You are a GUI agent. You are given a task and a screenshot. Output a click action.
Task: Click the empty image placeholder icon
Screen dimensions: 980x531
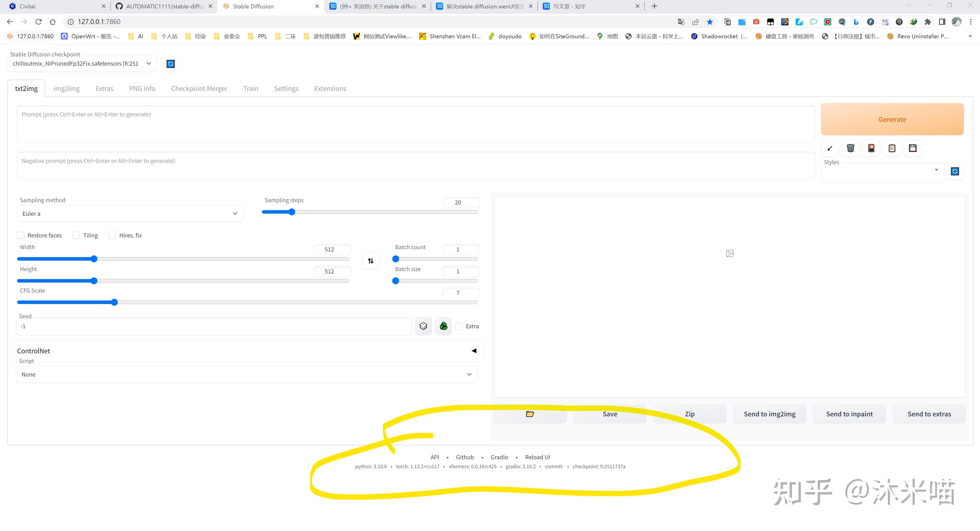730,253
